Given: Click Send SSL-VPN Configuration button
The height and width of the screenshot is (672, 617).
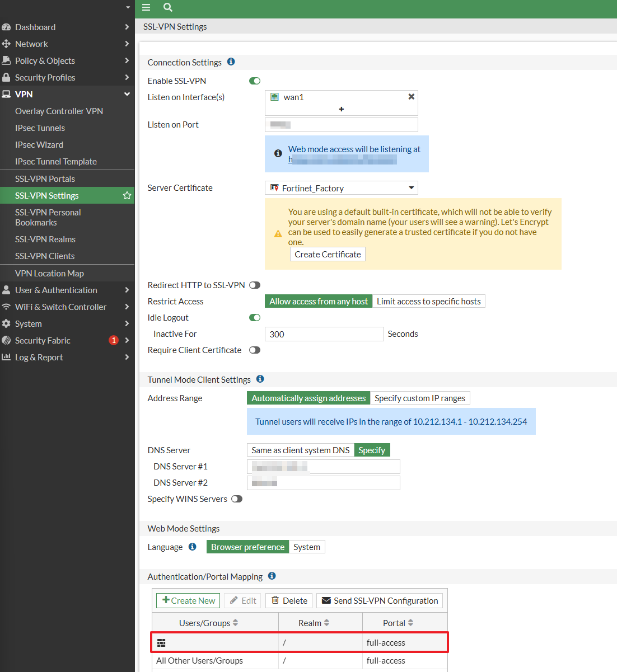Looking at the screenshot, I should coord(380,600).
